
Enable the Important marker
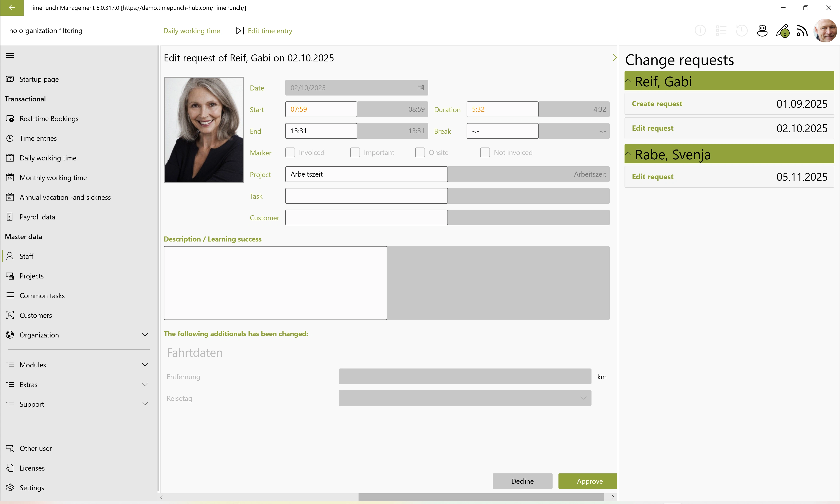pos(355,153)
